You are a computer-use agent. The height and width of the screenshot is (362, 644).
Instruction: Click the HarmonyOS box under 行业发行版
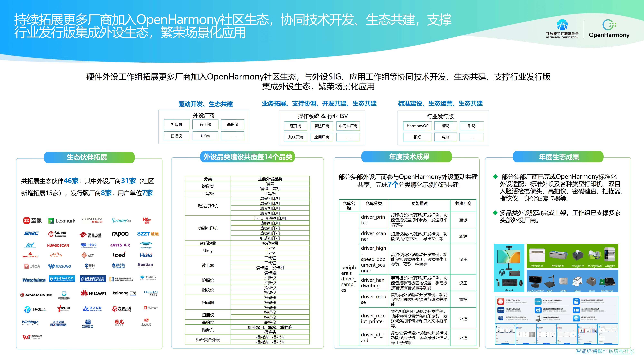(417, 126)
